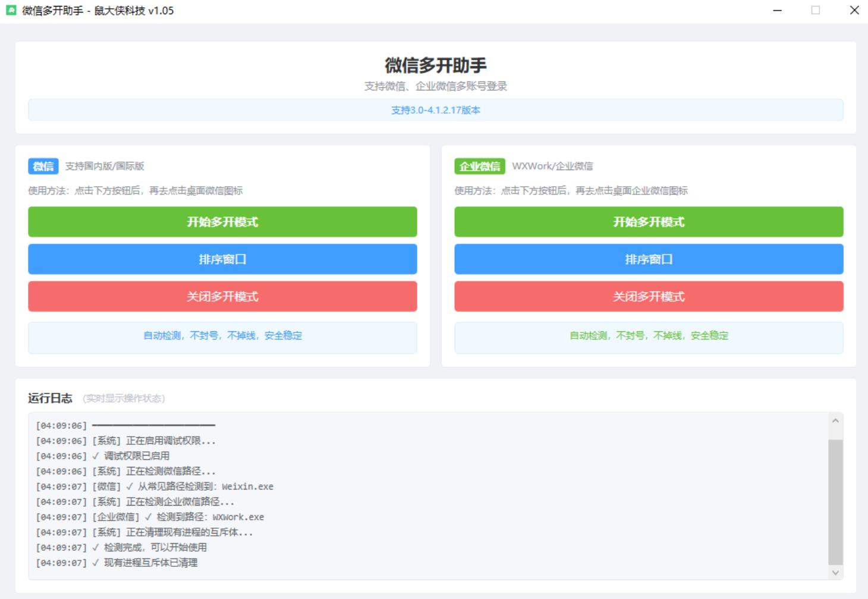Select the log line mentioning WXWork.exe
868x599 pixels.
pyautogui.click(x=150, y=517)
